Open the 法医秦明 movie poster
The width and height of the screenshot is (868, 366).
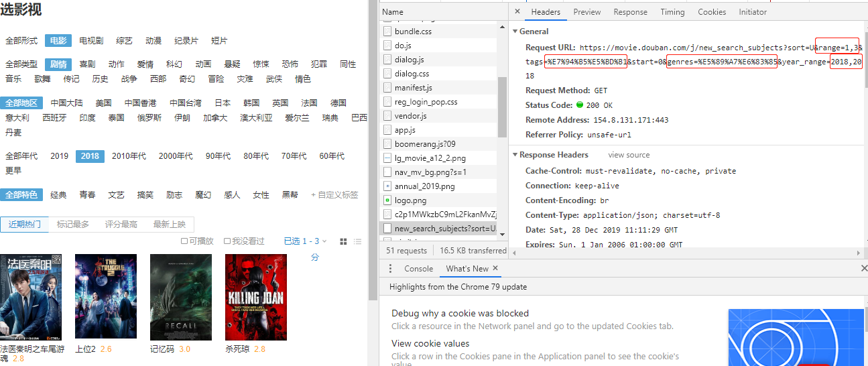31,296
